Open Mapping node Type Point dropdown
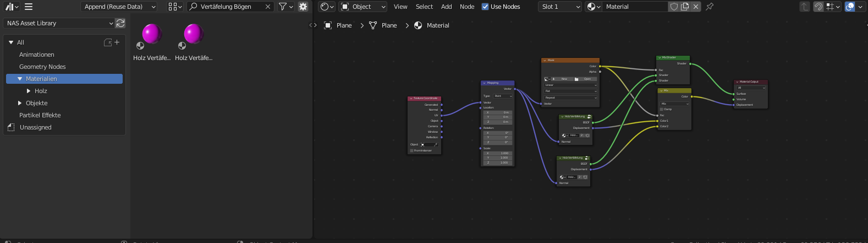 pyautogui.click(x=503, y=96)
